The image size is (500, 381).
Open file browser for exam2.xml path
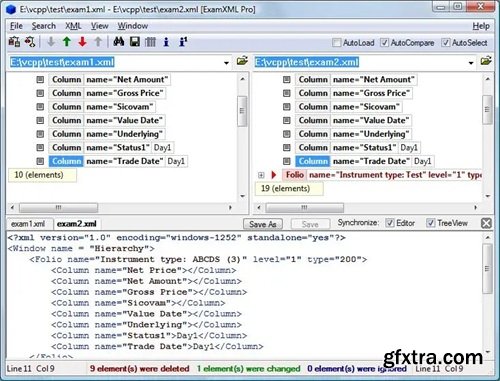pyautogui.click(x=486, y=61)
